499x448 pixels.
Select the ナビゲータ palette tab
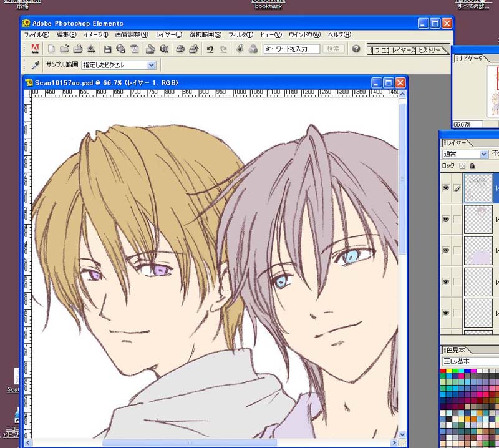point(471,58)
